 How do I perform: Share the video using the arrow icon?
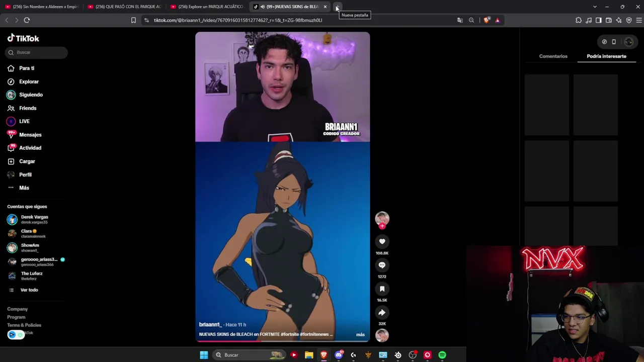tap(382, 312)
